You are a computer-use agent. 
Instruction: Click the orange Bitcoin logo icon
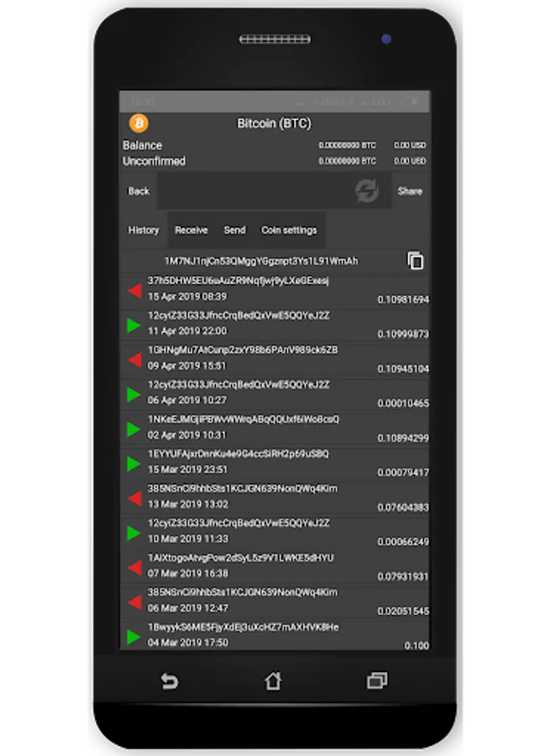click(x=139, y=123)
